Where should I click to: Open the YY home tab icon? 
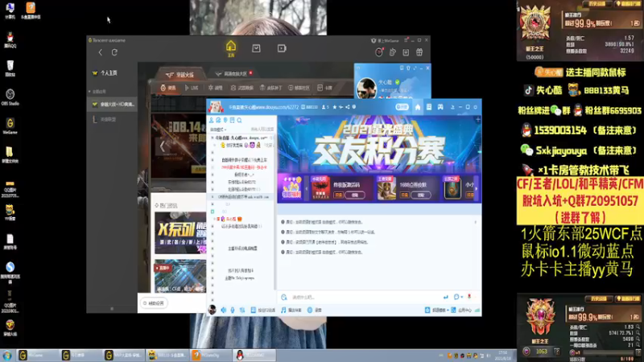(418, 107)
